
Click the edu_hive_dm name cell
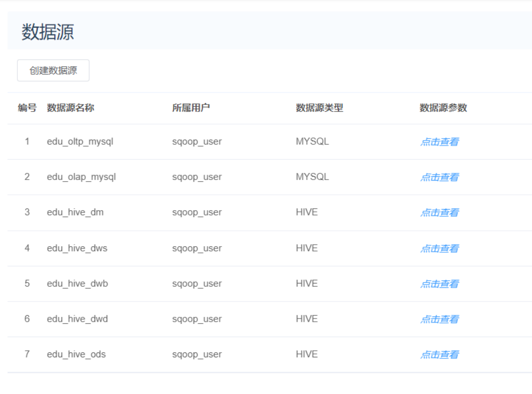pos(75,212)
